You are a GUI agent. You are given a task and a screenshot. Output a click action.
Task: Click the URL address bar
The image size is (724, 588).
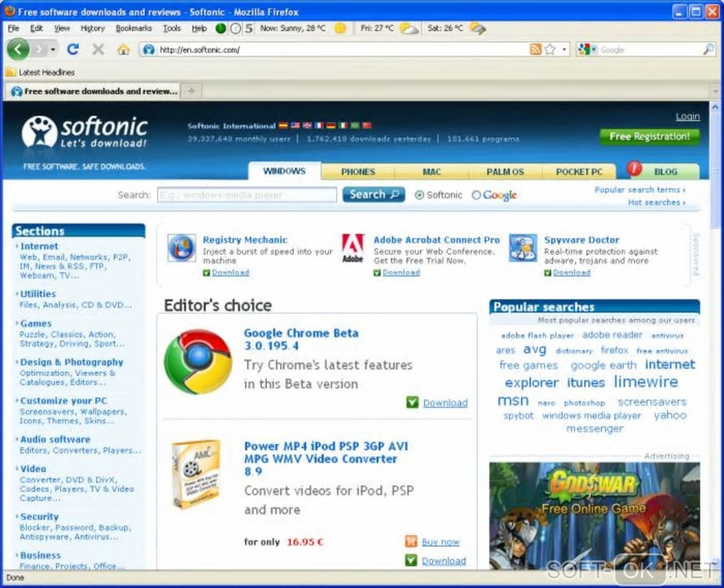(343, 50)
